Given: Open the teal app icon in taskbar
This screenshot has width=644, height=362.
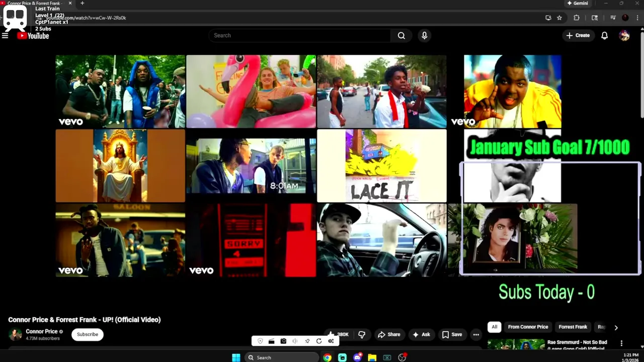Looking at the screenshot, I should pos(343,357).
